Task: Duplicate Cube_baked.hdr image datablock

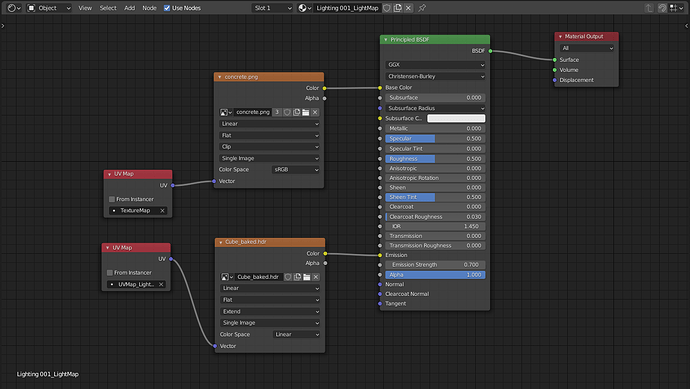Action: coord(297,277)
